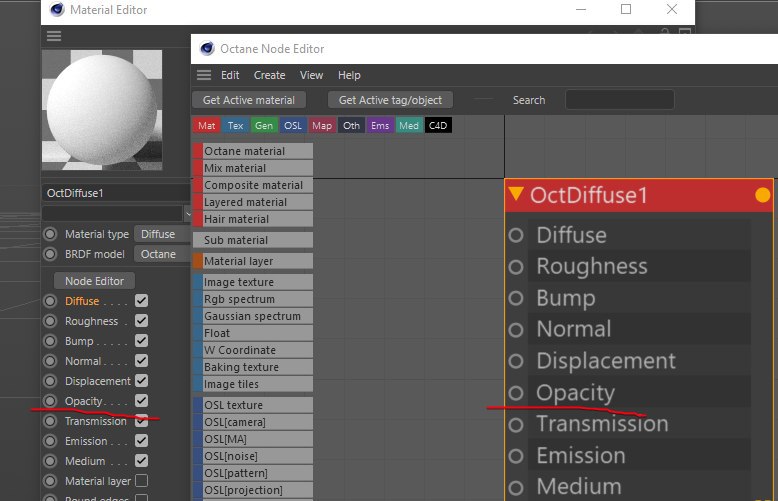Open the Material Editor hamburger menu
The height and width of the screenshot is (501, 778).
pyautogui.click(x=54, y=36)
